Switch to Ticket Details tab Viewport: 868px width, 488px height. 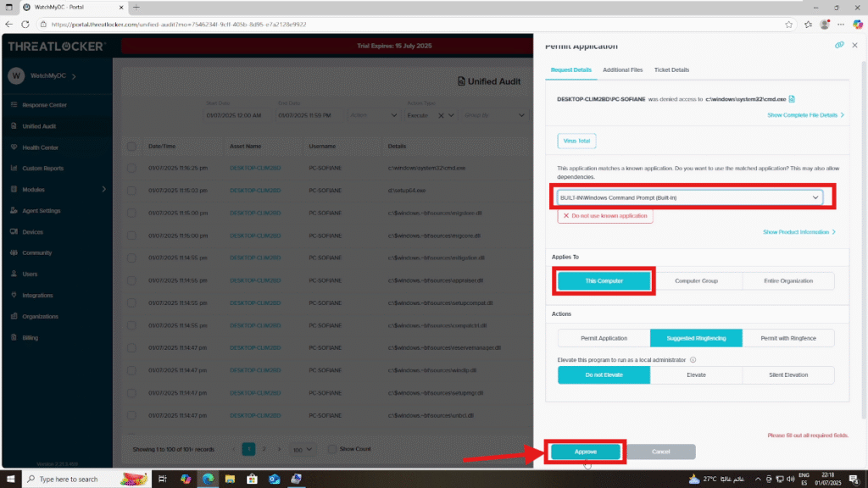pyautogui.click(x=671, y=69)
